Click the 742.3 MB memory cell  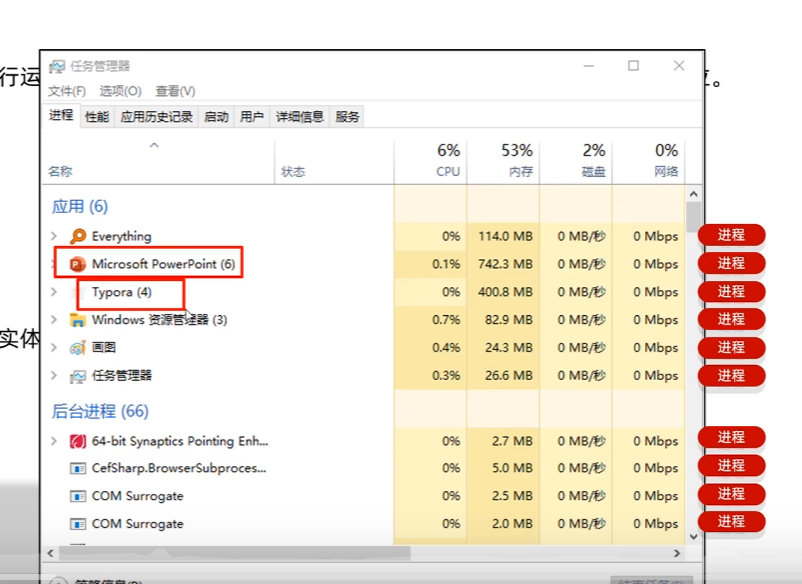505,264
